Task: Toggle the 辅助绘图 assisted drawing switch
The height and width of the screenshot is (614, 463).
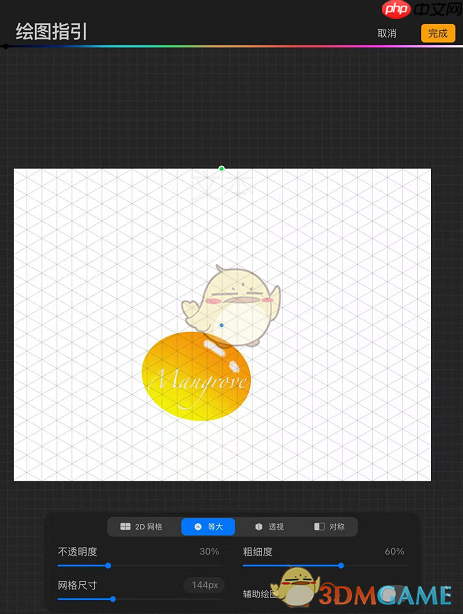Action: tap(393, 594)
